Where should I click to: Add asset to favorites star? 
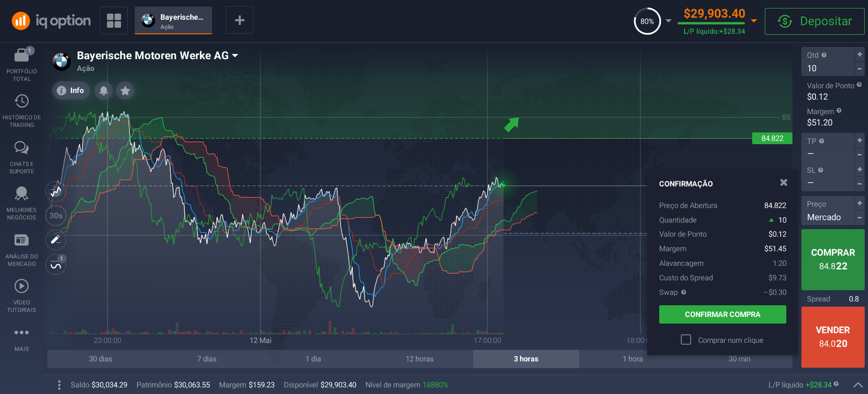tap(125, 91)
